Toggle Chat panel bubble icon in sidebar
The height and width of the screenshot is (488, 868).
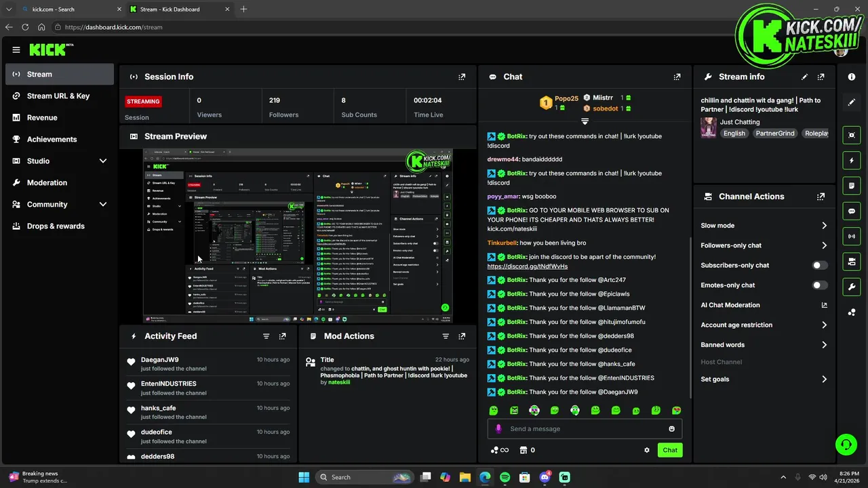(x=852, y=211)
